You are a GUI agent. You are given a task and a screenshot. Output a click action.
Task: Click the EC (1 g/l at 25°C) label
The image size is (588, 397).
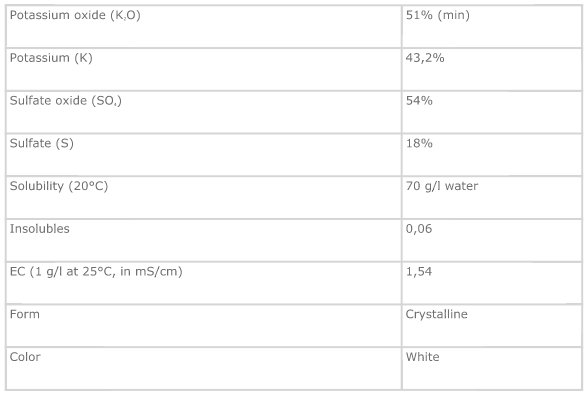pos(96,271)
